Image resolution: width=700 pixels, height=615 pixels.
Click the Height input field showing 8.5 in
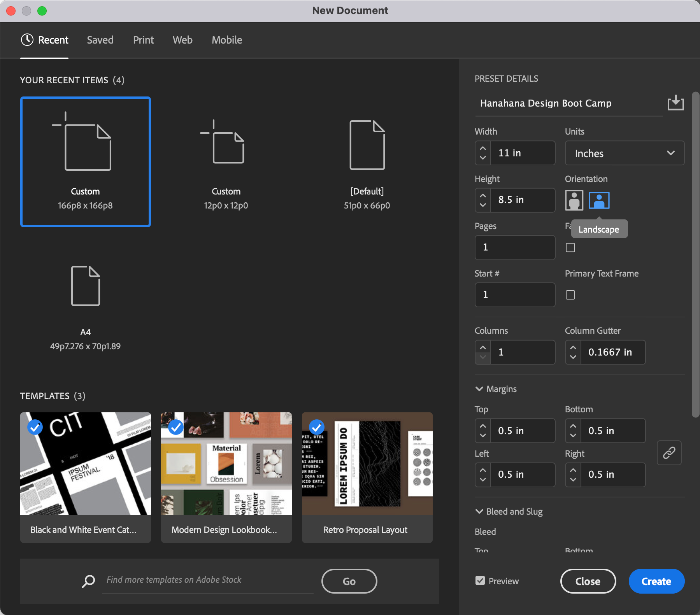[523, 200]
